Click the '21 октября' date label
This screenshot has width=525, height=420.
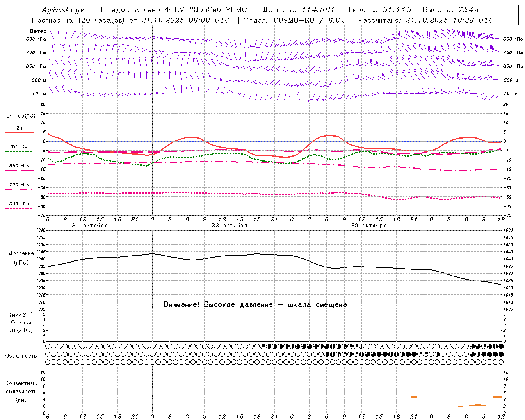tap(90, 226)
